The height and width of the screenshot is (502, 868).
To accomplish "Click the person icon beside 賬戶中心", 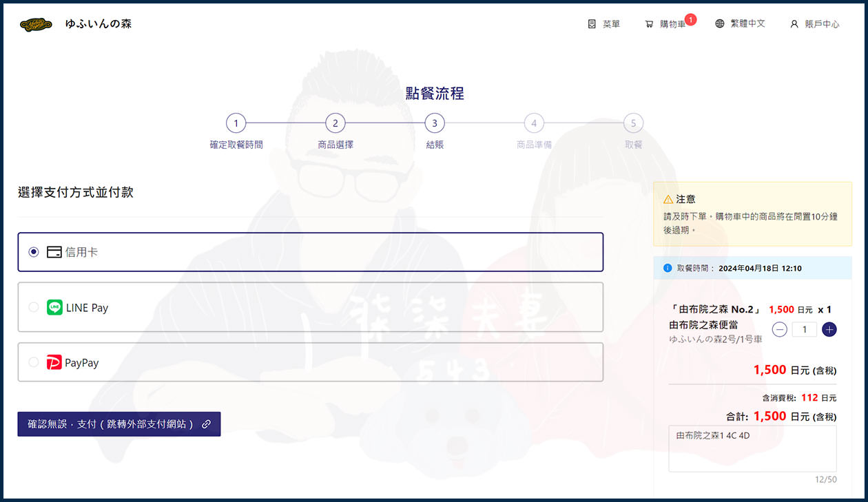I will 794,23.
